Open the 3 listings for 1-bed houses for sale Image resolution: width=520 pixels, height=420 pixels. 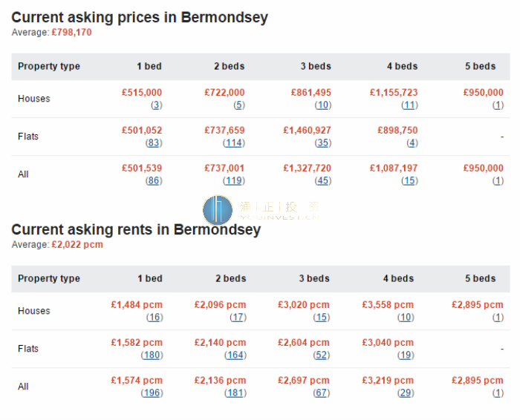point(157,105)
